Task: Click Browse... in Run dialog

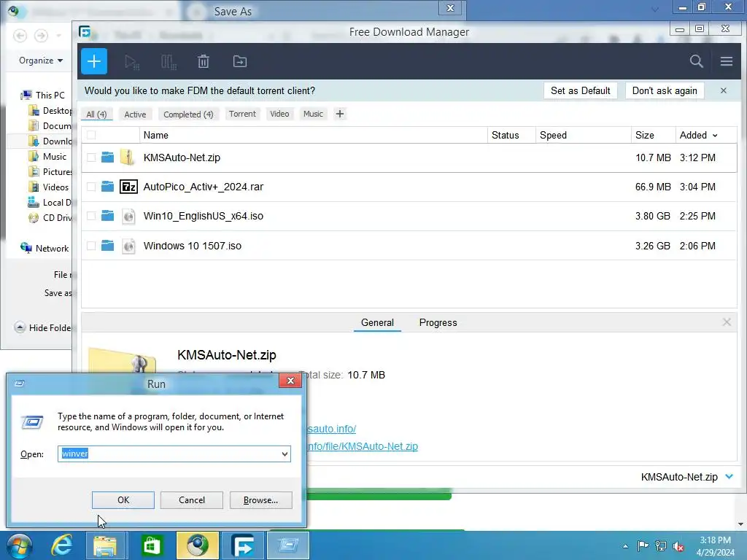Action: coord(260,500)
